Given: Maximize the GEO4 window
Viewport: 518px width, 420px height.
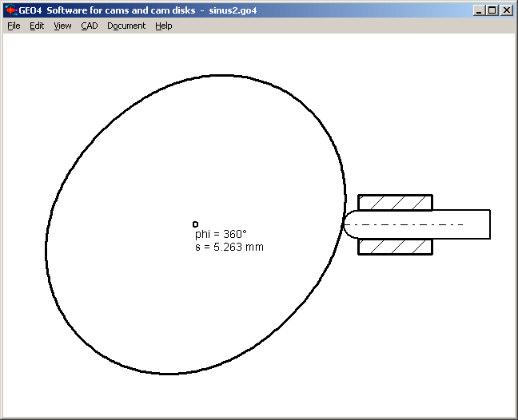Looking at the screenshot, I should coord(492,10).
